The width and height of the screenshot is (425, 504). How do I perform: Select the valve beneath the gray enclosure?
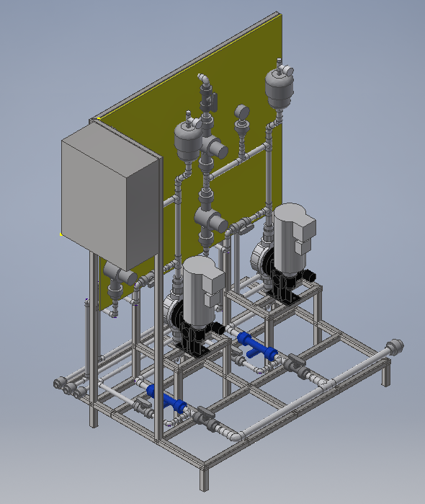point(119,277)
